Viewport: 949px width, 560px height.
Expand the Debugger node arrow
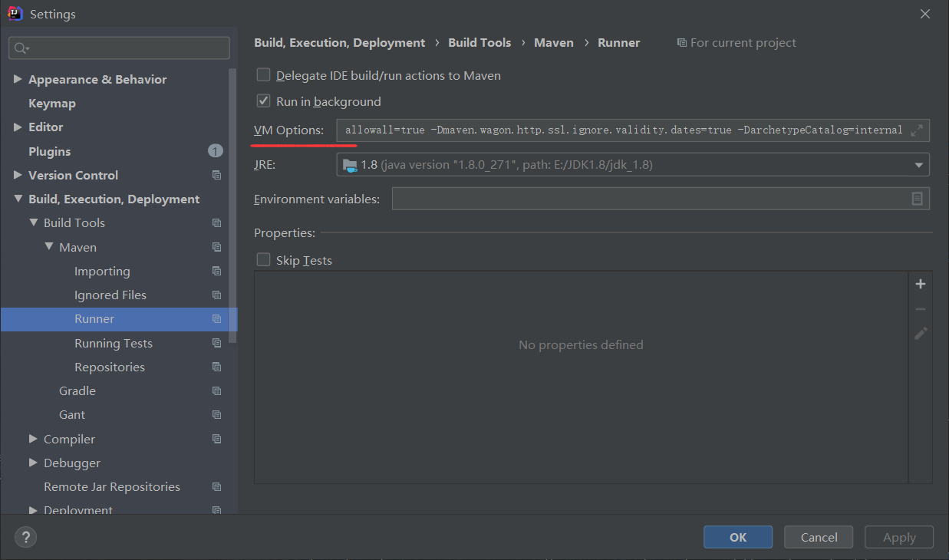pyautogui.click(x=33, y=463)
